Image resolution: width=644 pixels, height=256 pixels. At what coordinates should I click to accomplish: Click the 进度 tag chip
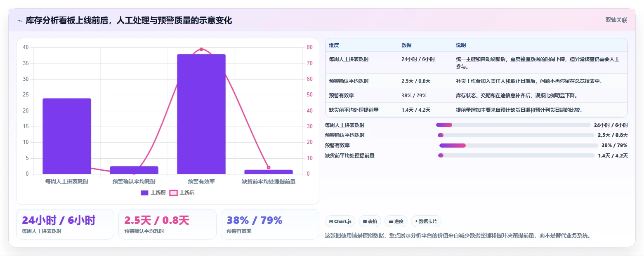396,221
